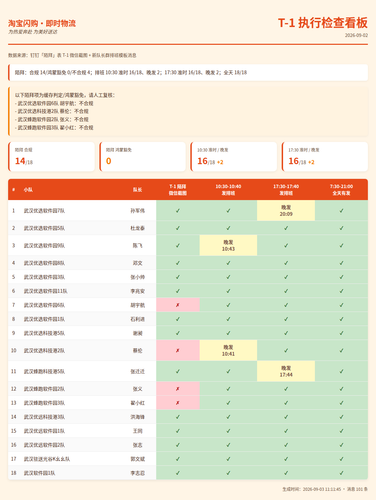Click the 10:30 on-time "16/18 +2" card
The width and height of the screenshot is (376, 500).
click(x=234, y=157)
